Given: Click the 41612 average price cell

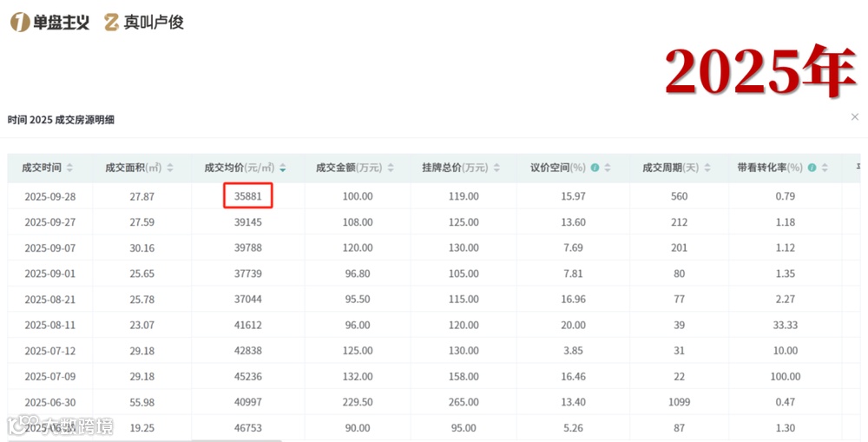Looking at the screenshot, I should click(248, 325).
